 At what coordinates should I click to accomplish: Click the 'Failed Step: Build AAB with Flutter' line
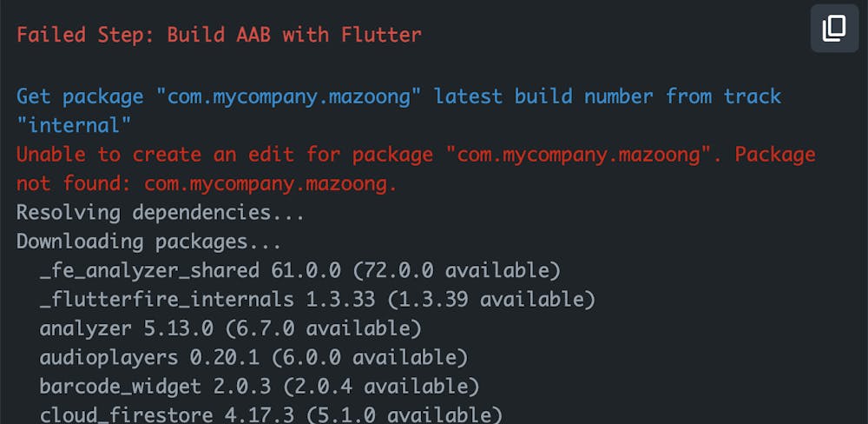pos(219,36)
